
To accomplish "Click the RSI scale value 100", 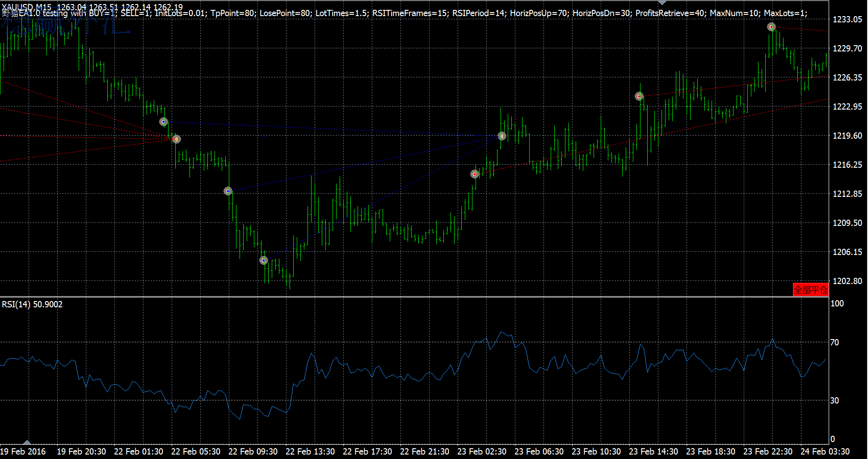I will coord(837,303).
